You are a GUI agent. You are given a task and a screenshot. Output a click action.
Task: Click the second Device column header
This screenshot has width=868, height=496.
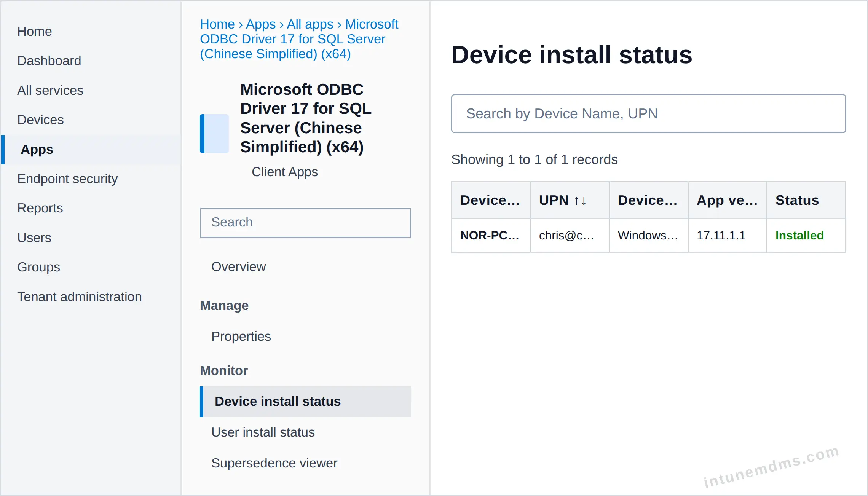coord(648,200)
